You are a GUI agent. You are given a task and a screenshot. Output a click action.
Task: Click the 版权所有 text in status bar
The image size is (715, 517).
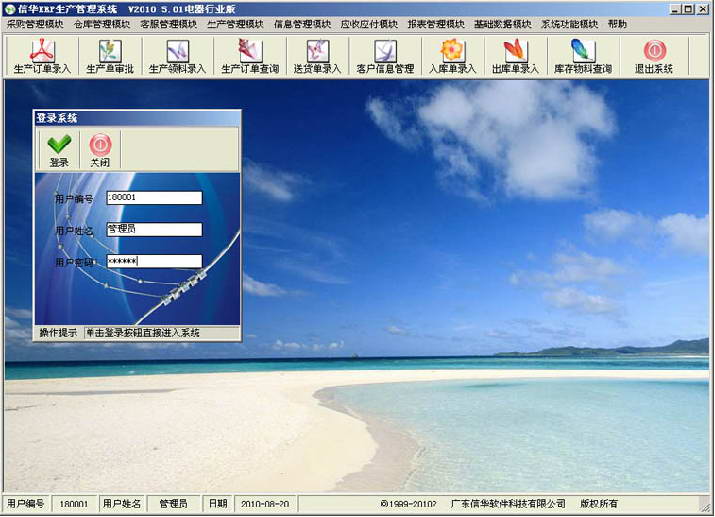599,504
